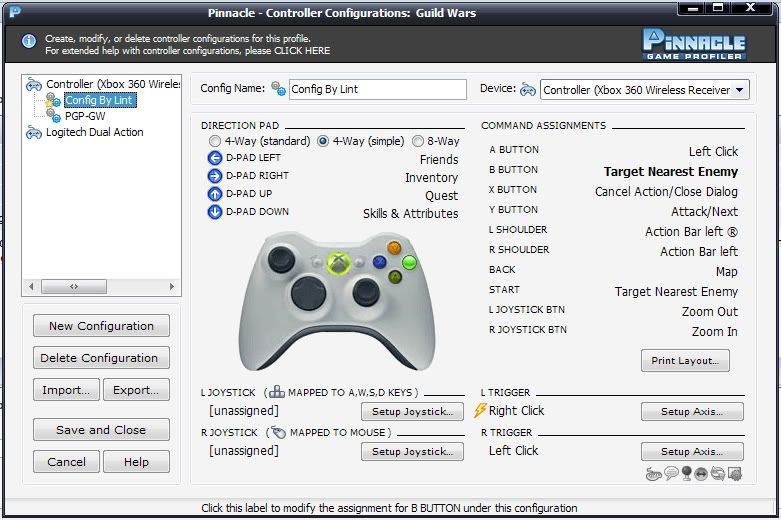Screen dimensions: 781x520
Task: Click the tree scrollbar left arrow
Action: 31,286
